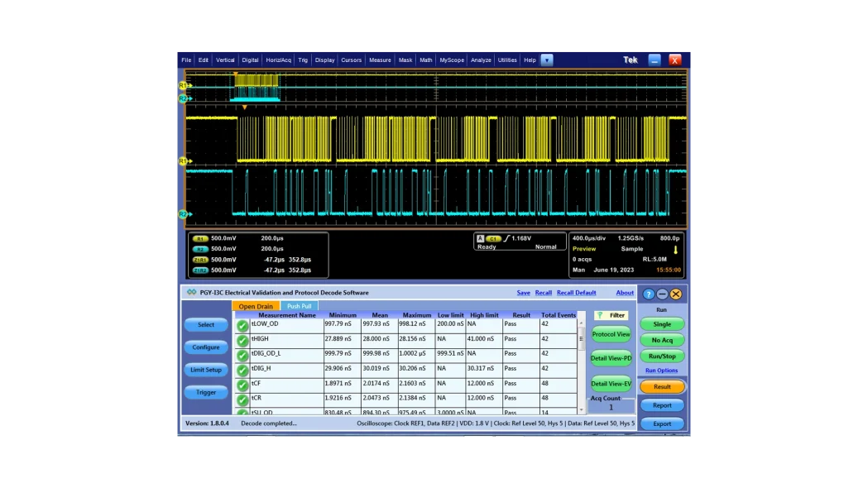Open the Utilities menu
This screenshot has width=868, height=488.
(507, 60)
